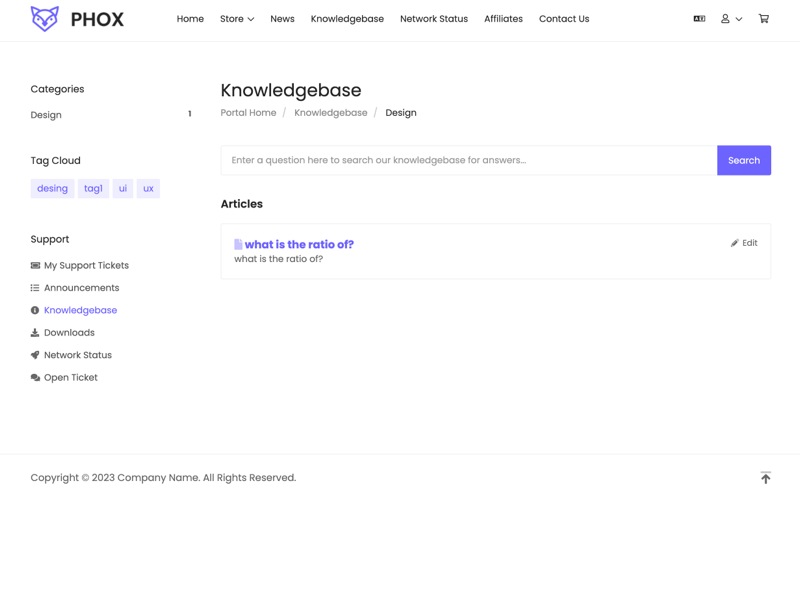The height and width of the screenshot is (600, 800).
Task: Go to the News menu item
Action: click(282, 19)
